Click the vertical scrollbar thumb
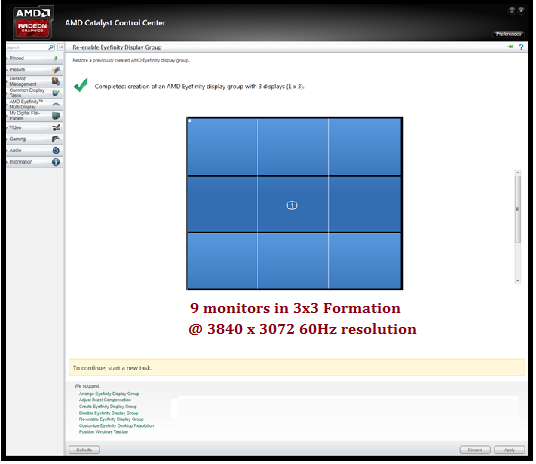536x464 pixels. pos(518,210)
